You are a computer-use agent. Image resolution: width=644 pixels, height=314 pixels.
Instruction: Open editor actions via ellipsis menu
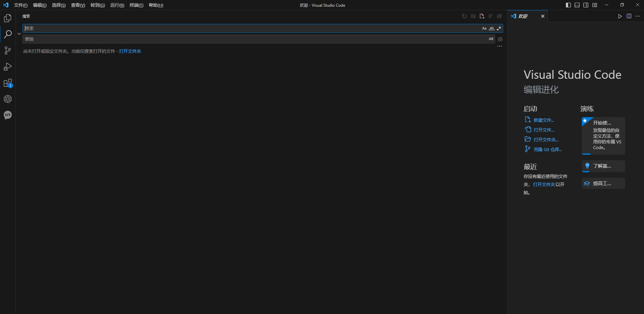pyautogui.click(x=638, y=16)
